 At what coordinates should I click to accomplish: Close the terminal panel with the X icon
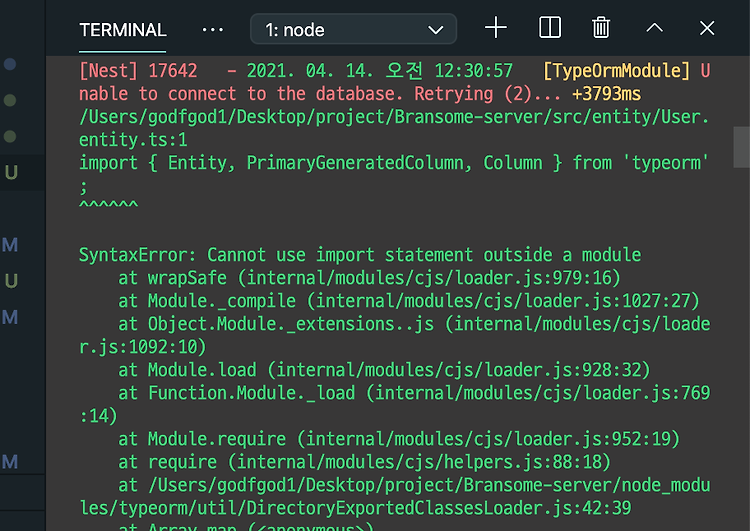click(x=706, y=28)
